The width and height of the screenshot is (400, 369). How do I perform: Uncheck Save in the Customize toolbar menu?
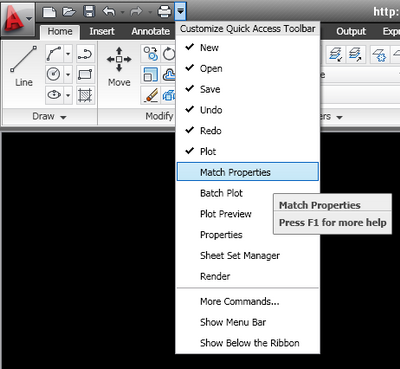[247, 89]
